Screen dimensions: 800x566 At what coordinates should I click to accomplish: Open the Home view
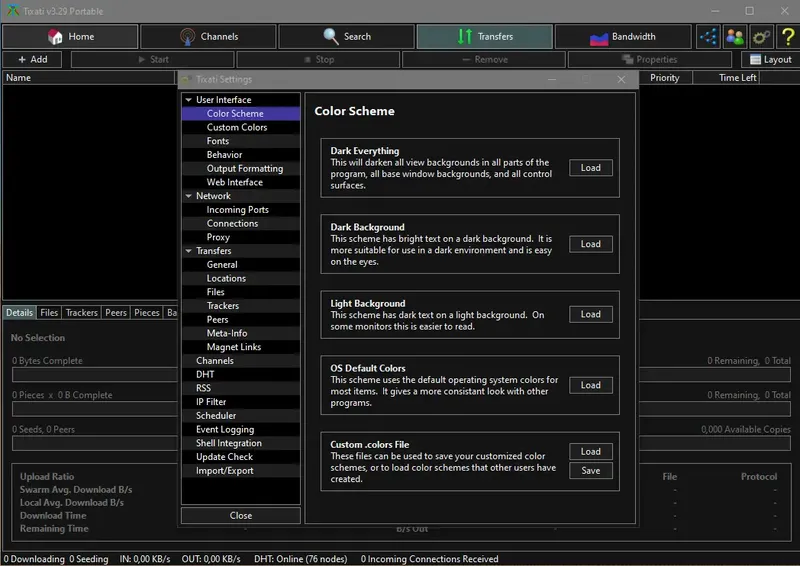click(70, 37)
